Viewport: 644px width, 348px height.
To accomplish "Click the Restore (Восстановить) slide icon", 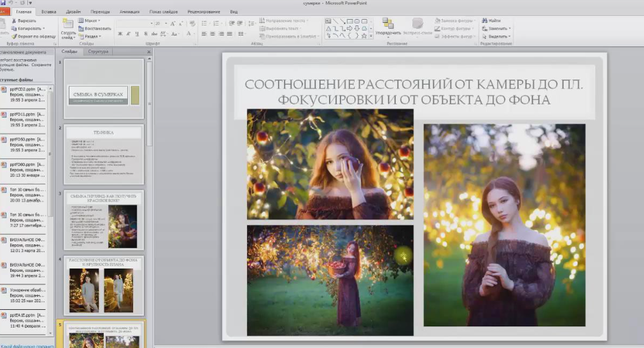I will [x=81, y=29].
